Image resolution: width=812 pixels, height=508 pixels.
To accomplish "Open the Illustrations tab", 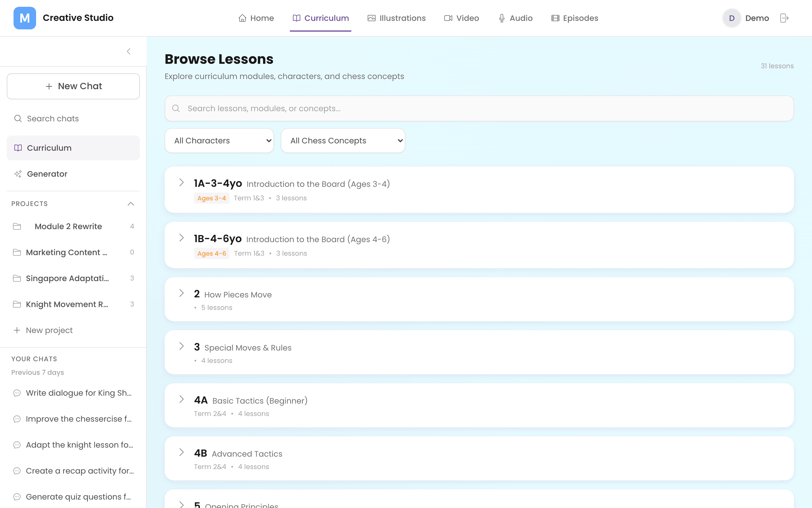I will (x=396, y=18).
